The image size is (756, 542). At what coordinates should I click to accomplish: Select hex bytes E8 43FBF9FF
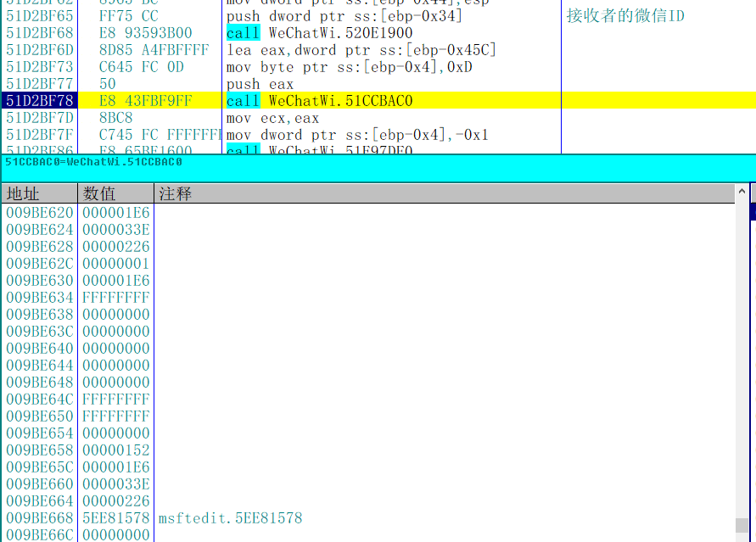click(x=146, y=101)
